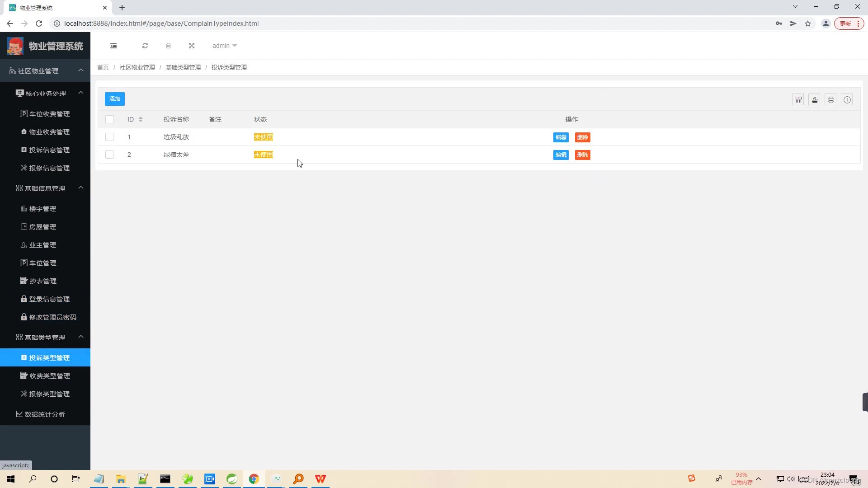Click the 首页 breadcrumb link
Image resolution: width=868 pixels, height=488 pixels.
point(103,67)
